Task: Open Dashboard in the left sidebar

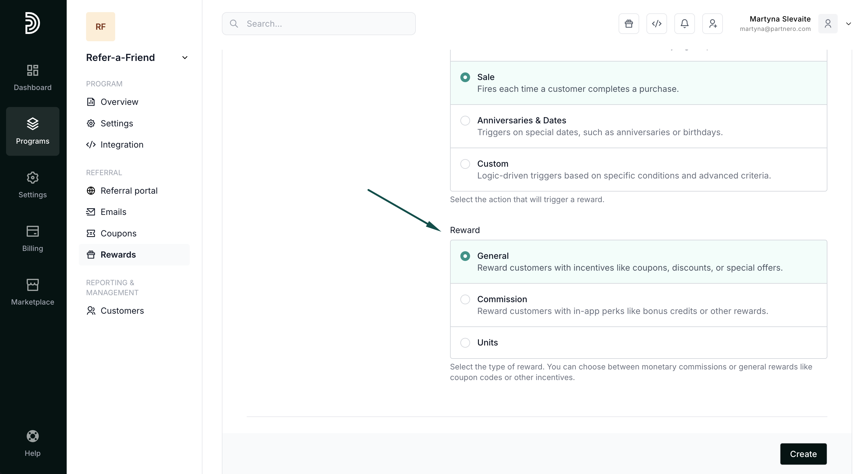Action: coord(33,78)
